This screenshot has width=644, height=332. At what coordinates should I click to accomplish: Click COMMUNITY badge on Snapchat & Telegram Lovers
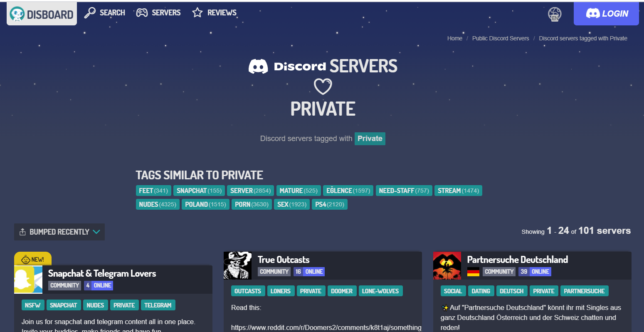point(65,285)
